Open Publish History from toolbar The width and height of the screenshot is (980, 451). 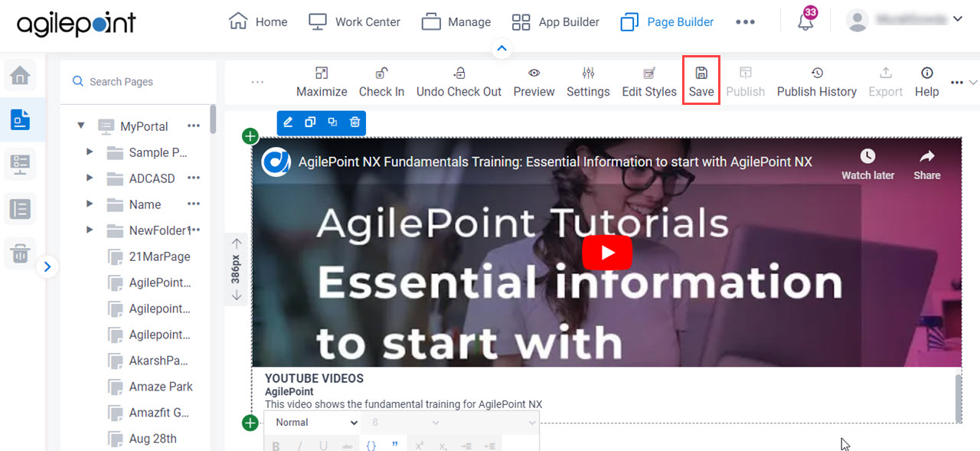[816, 83]
